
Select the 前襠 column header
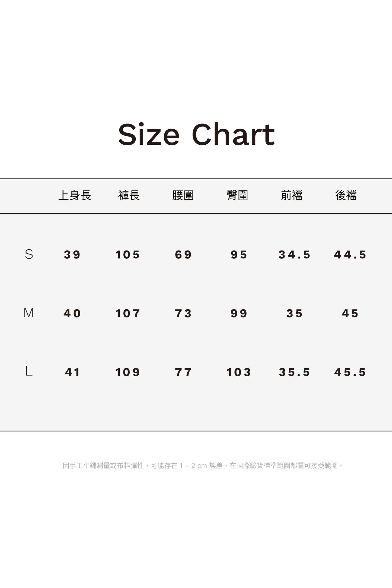292,195
